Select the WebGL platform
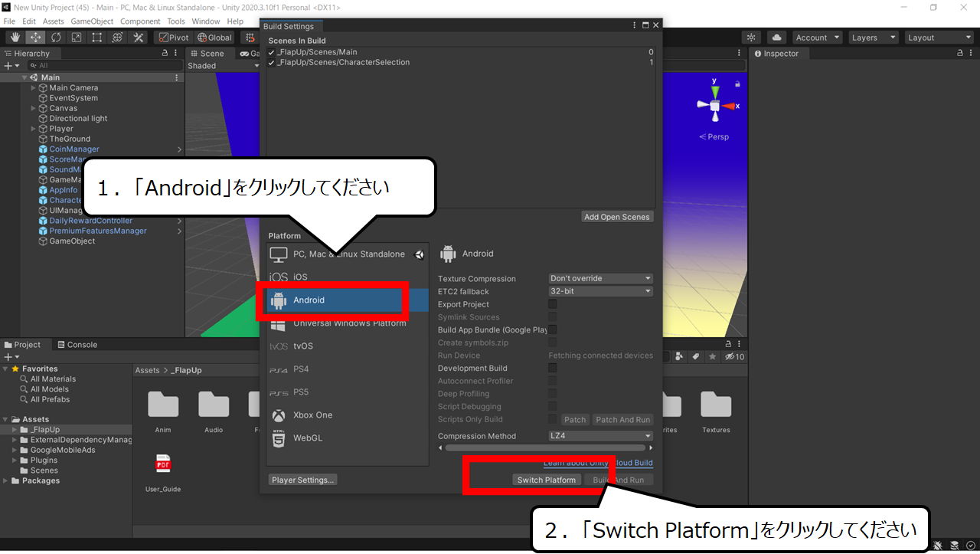Viewport: 980px width, 554px height. pos(348,438)
